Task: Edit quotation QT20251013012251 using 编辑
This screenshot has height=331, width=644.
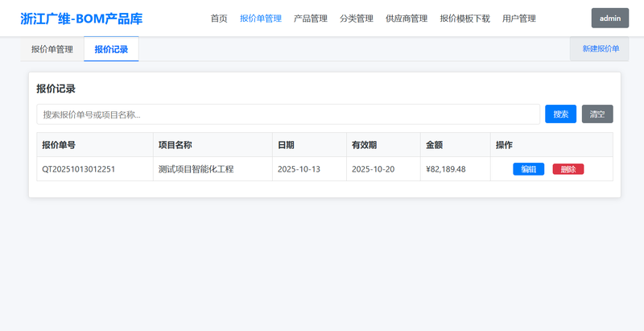Action: tap(529, 169)
